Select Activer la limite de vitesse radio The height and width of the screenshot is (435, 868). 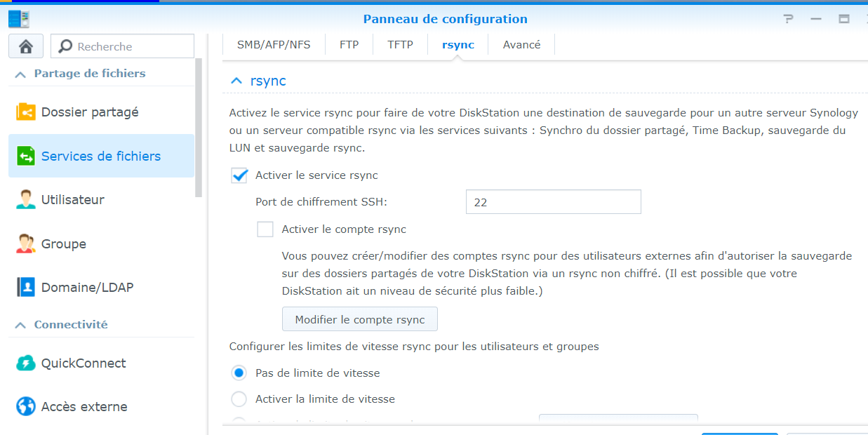coord(239,399)
